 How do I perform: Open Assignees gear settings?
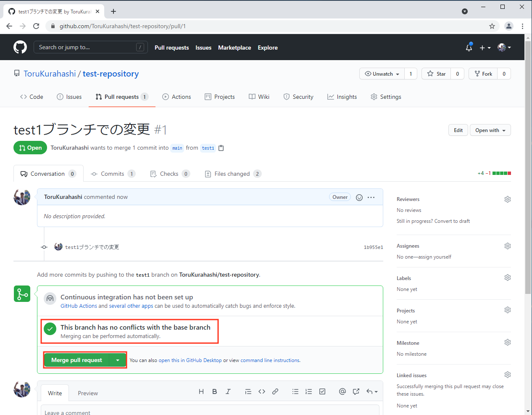508,246
